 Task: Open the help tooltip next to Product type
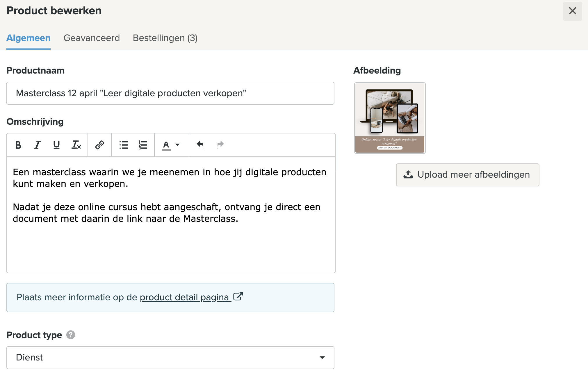70,335
